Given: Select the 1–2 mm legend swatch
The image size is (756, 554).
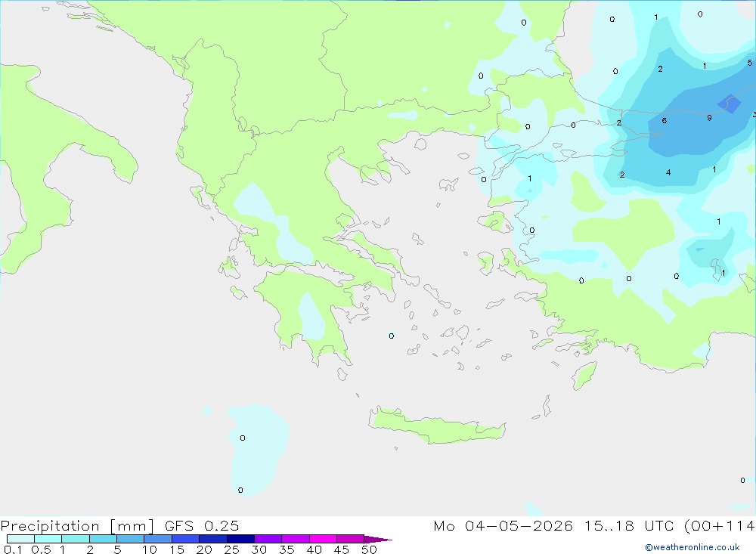Looking at the screenshot, I should coord(76,539).
